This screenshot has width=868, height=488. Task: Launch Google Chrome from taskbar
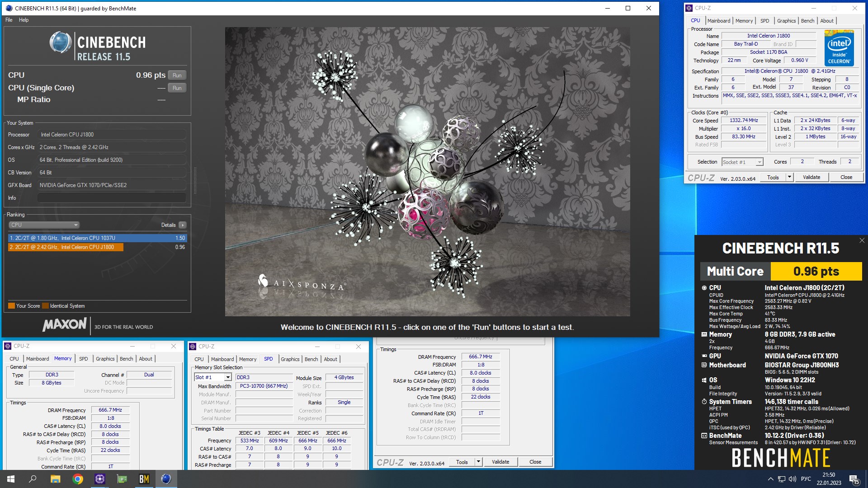point(78,479)
